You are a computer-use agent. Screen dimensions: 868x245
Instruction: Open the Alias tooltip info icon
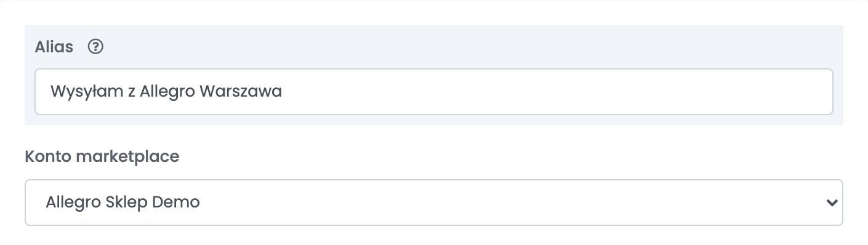(95, 47)
